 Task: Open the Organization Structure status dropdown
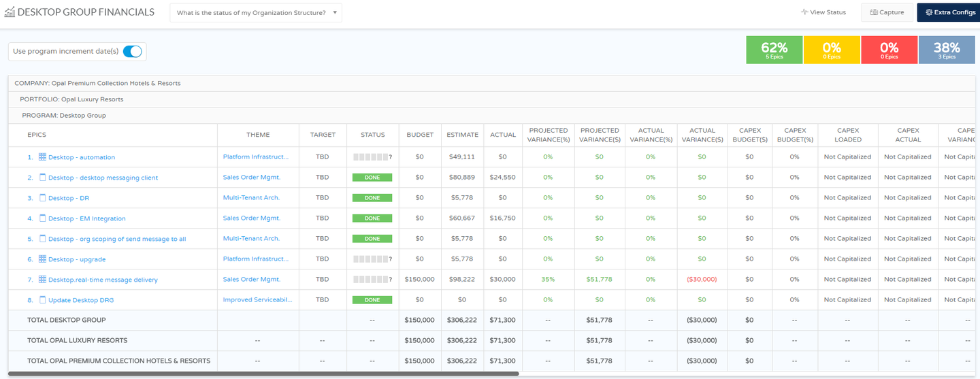256,13
